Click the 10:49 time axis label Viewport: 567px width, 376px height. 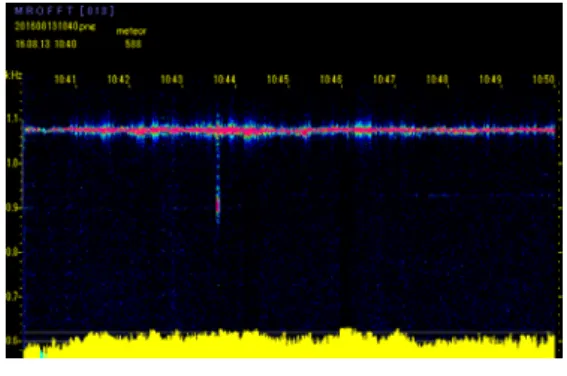(490, 79)
